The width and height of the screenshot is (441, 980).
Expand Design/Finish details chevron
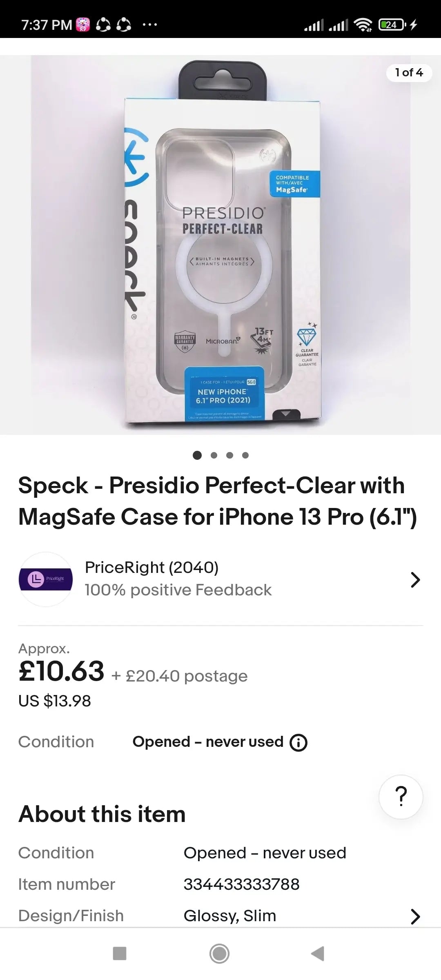(x=415, y=917)
